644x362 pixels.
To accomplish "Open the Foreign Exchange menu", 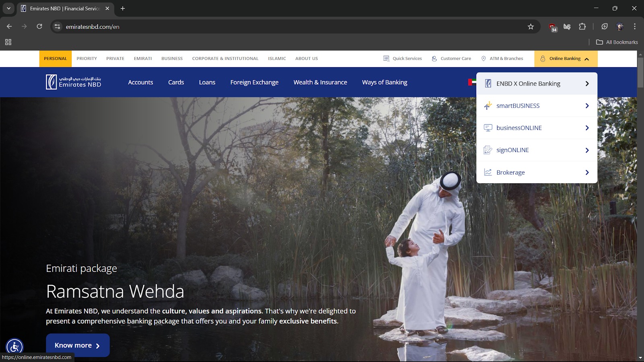I will (254, 82).
